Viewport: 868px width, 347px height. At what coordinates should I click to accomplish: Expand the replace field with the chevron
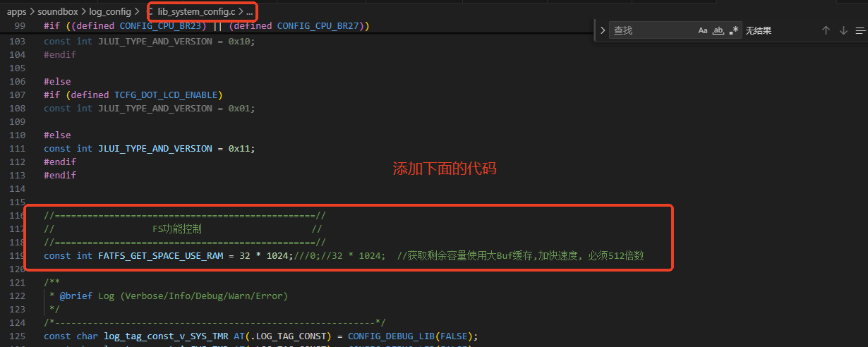pyautogui.click(x=602, y=30)
